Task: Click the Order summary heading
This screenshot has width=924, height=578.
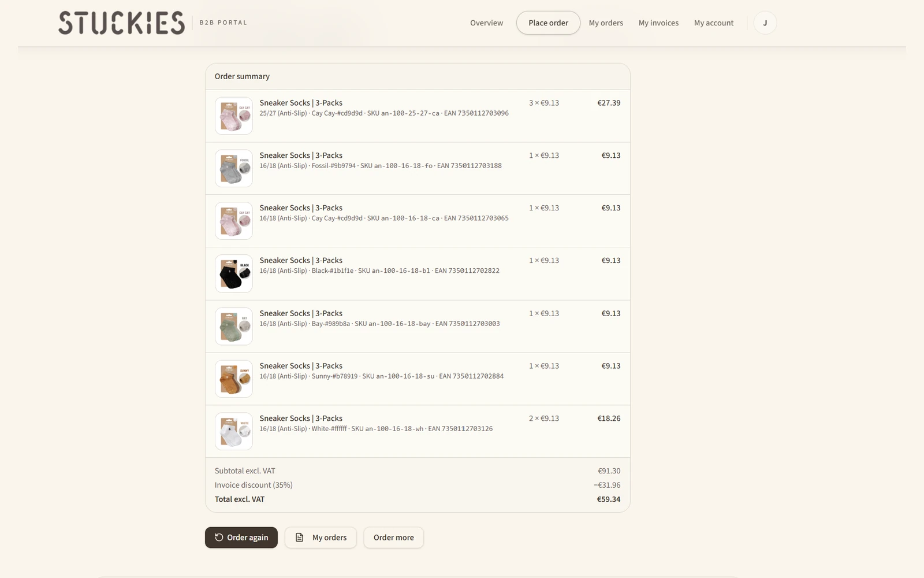Action: pos(242,76)
